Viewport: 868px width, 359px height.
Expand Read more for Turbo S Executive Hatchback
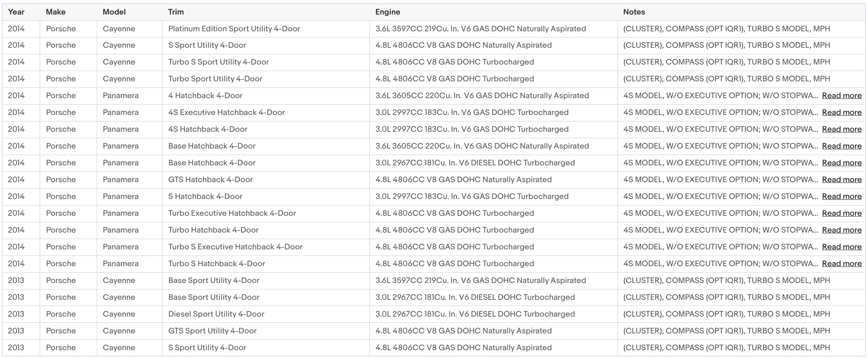(x=842, y=247)
